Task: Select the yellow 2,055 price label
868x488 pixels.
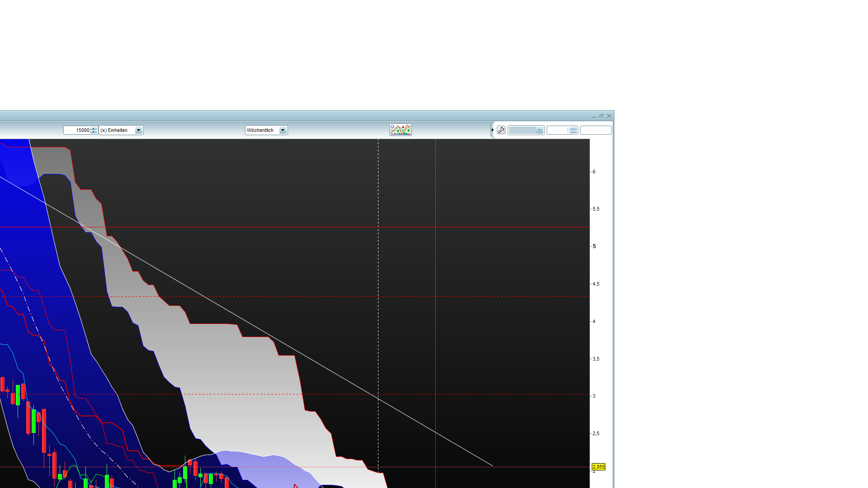Action: pyautogui.click(x=598, y=467)
